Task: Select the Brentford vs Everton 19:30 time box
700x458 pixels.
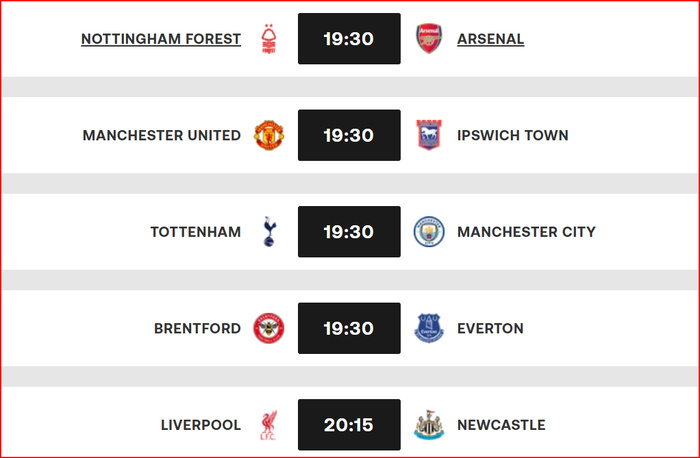Action: pos(349,328)
